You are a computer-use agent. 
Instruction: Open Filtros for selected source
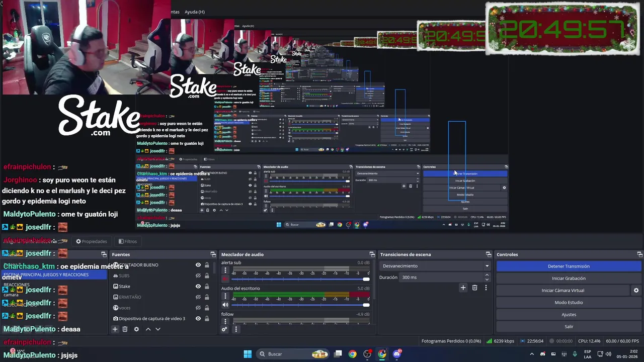(x=127, y=241)
